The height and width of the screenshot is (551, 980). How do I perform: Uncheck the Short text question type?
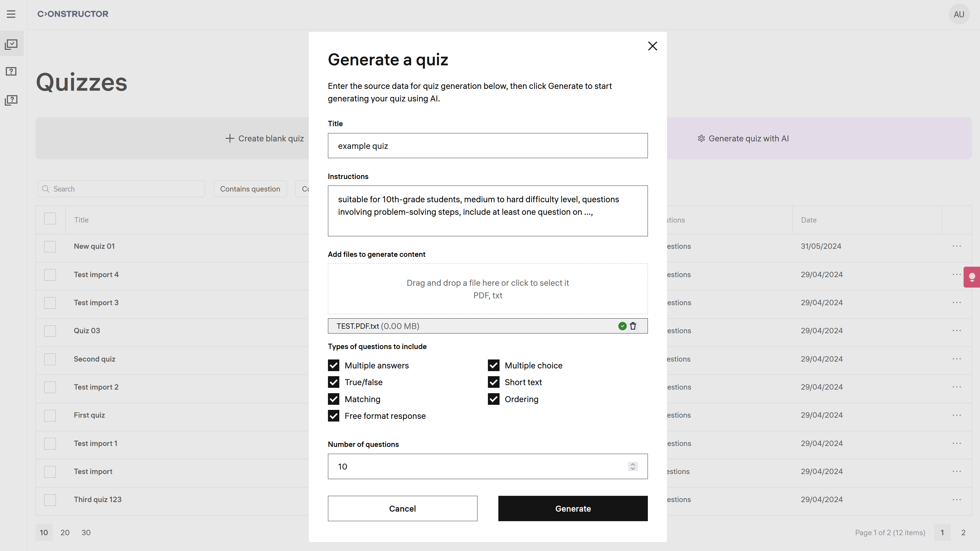tap(493, 382)
